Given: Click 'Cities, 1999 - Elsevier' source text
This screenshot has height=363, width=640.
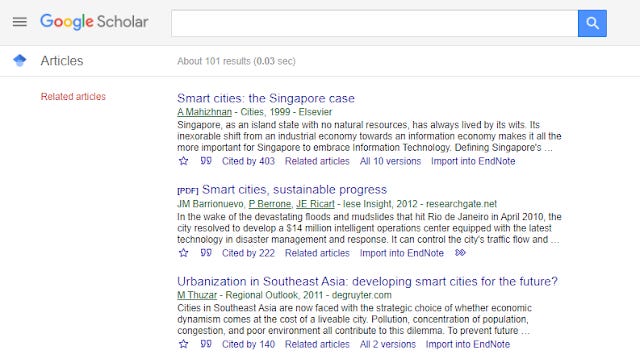Looking at the screenshot, I should pos(286,112).
